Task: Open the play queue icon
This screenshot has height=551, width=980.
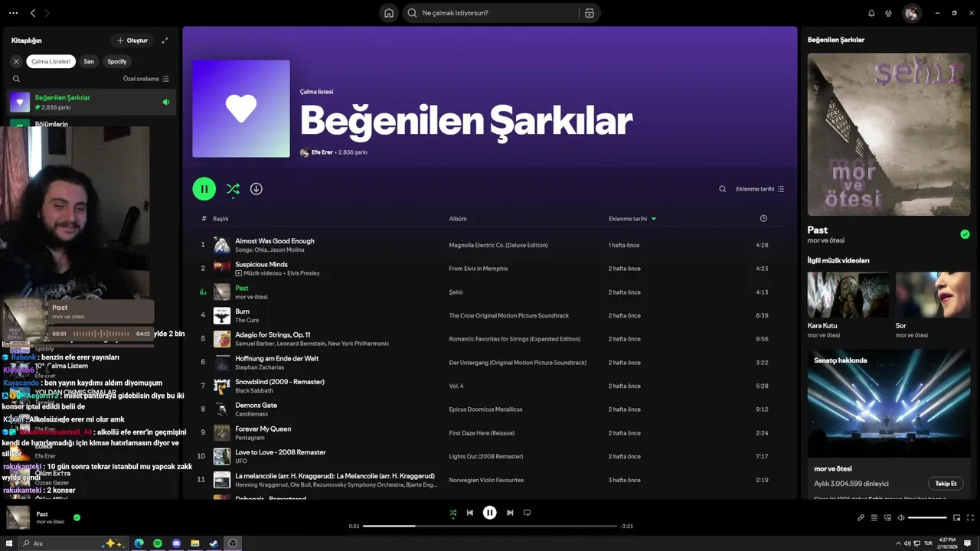Action: [x=874, y=518]
